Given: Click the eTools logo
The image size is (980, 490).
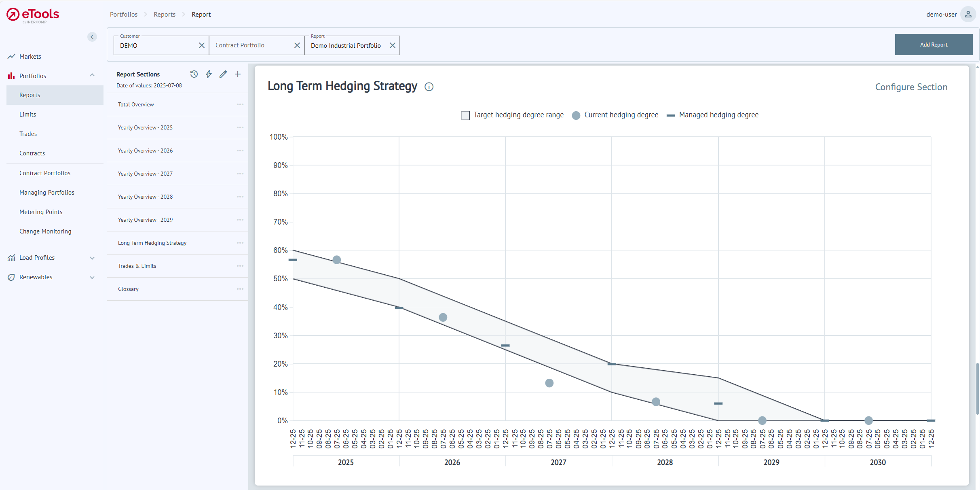Looking at the screenshot, I should (x=32, y=15).
